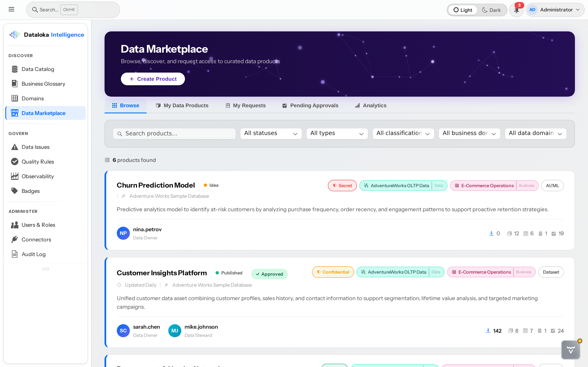This screenshot has width=588, height=367.
Task: Open the All statuses dropdown
Action: tap(271, 133)
